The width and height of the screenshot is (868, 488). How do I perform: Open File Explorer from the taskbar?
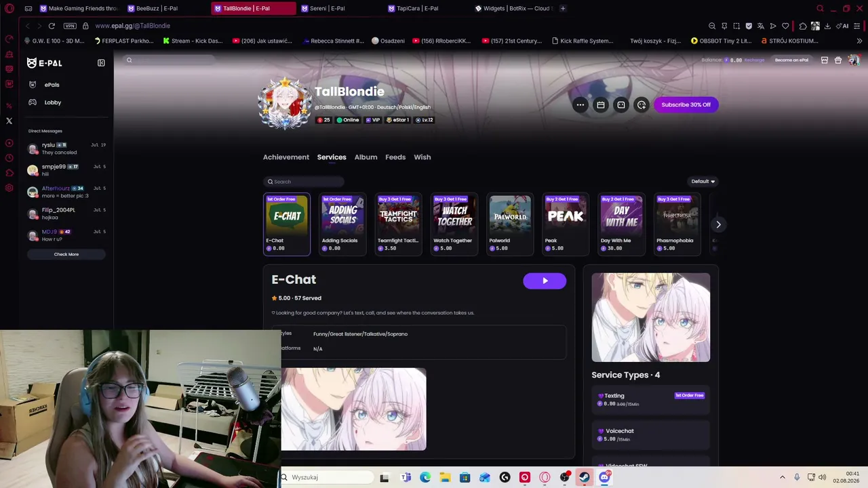(445, 477)
